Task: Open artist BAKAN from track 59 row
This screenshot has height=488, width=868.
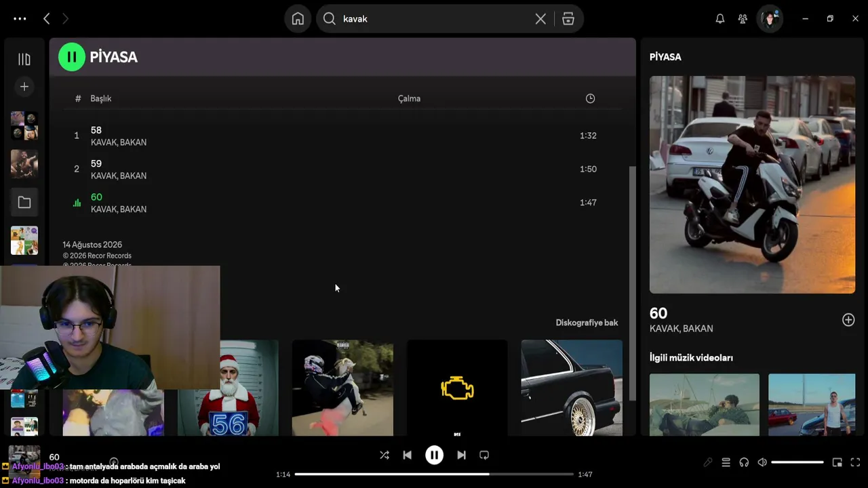Action: pyautogui.click(x=133, y=176)
